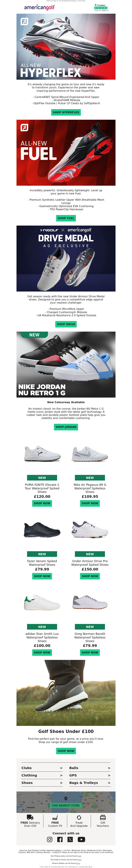Expand the Clothing category arrow
The image size is (132, 868).
(61, 775)
